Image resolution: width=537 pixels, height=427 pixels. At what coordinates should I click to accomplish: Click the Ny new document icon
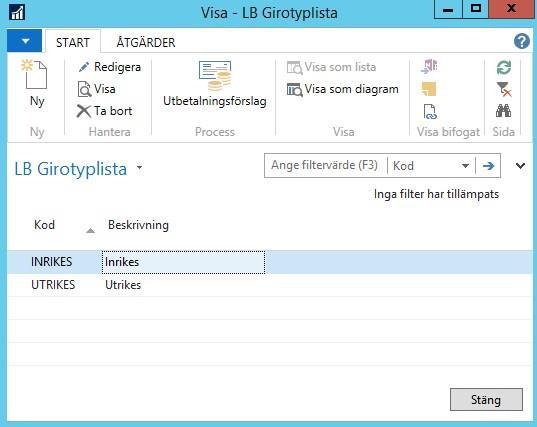pyautogui.click(x=34, y=74)
